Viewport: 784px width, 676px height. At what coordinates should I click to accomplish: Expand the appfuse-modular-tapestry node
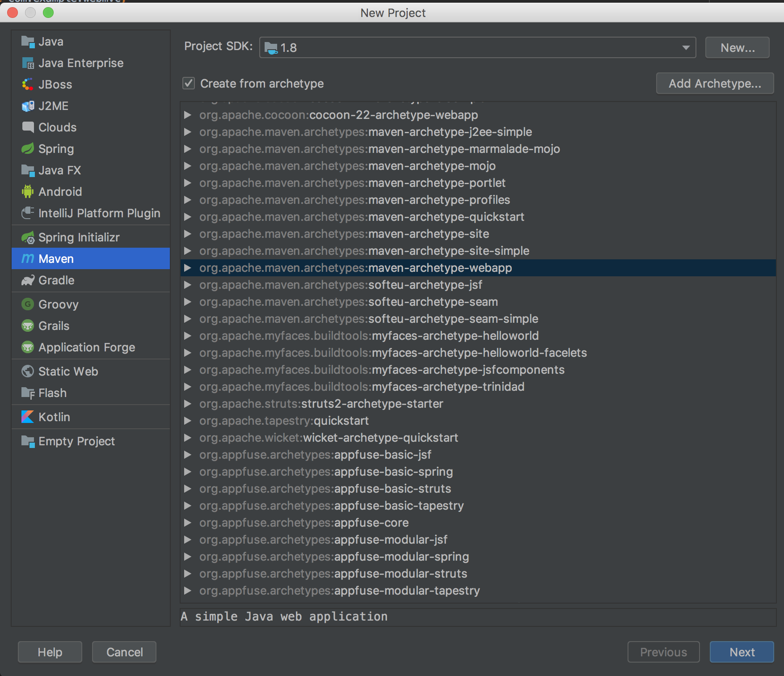(x=188, y=591)
